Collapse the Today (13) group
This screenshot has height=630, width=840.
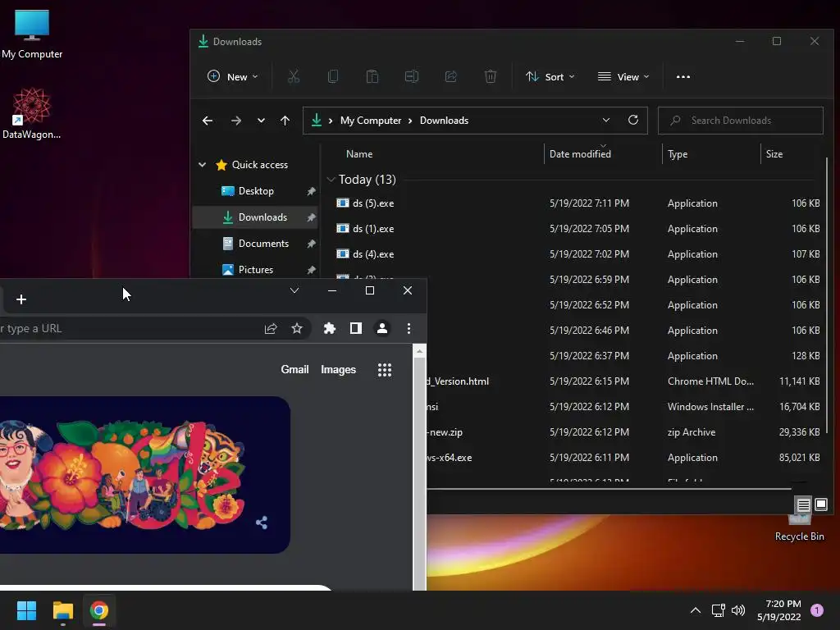click(x=331, y=180)
